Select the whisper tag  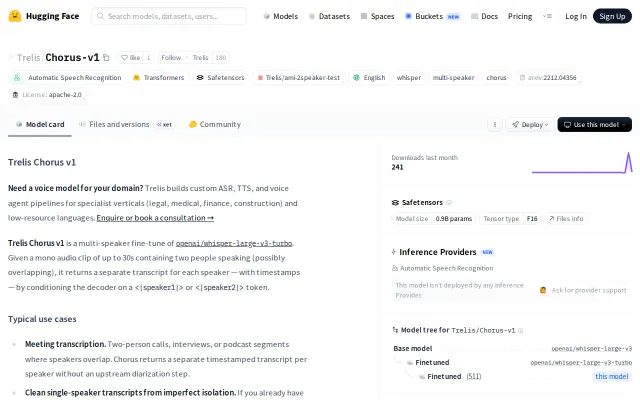(x=409, y=78)
